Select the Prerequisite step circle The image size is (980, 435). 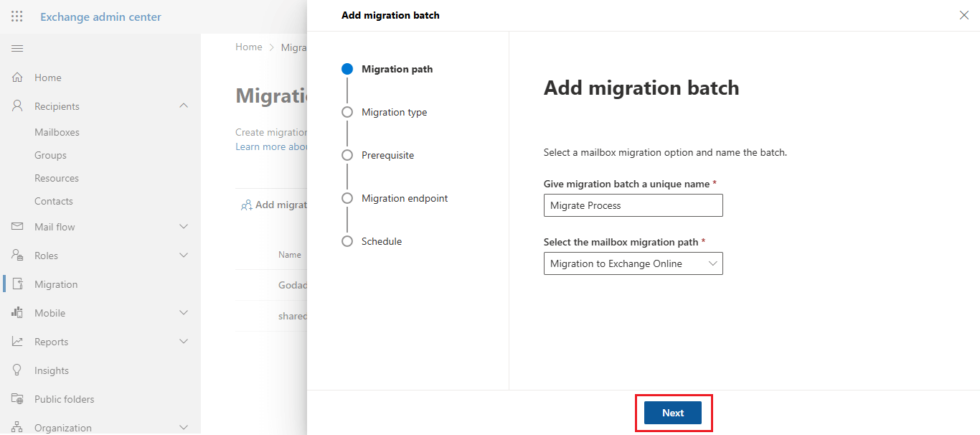click(347, 155)
